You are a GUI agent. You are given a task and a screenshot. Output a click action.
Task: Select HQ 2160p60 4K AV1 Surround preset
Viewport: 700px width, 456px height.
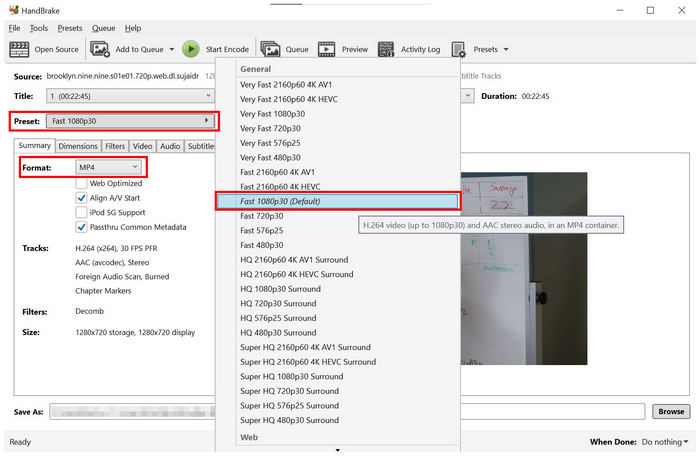click(x=338, y=259)
